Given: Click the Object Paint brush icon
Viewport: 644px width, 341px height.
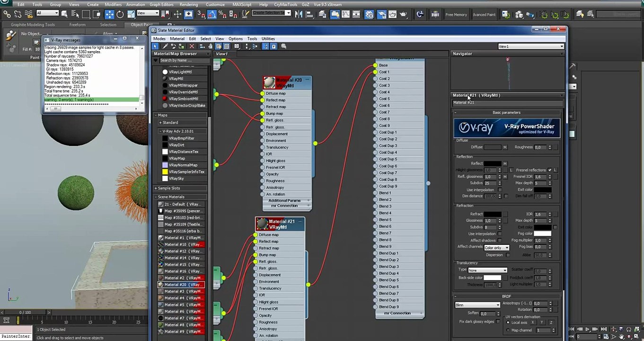Looking at the screenshot, I should coord(10,35).
